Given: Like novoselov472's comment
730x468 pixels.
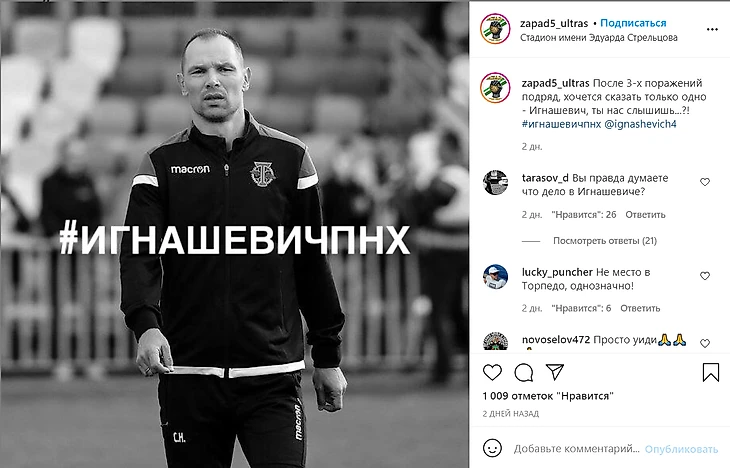Looking at the screenshot, I should click(x=705, y=343).
